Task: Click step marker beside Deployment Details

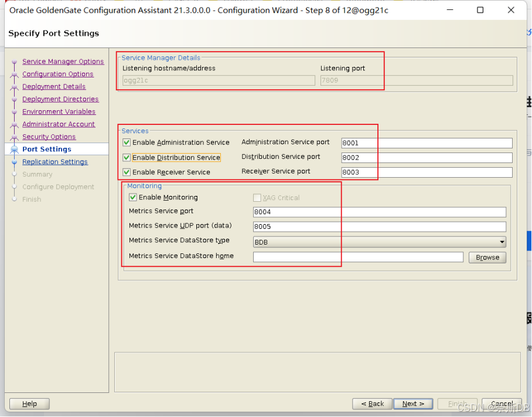Action: pos(14,87)
